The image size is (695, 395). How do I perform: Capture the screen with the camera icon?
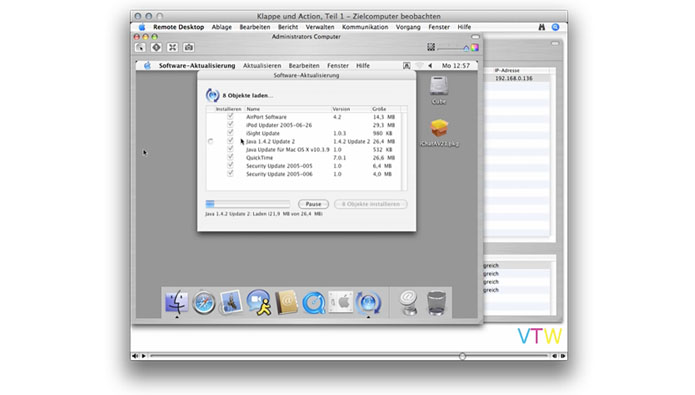[188, 47]
